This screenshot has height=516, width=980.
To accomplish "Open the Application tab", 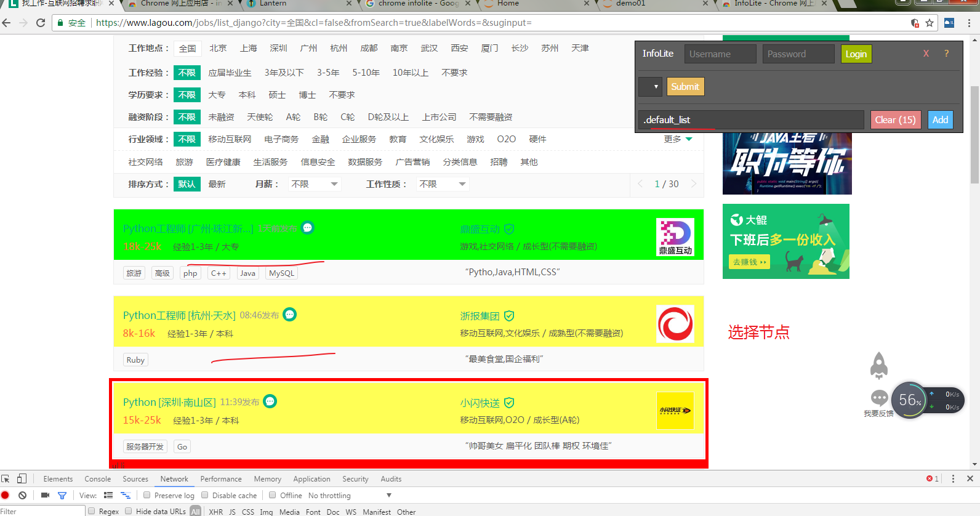I will pyautogui.click(x=311, y=478).
